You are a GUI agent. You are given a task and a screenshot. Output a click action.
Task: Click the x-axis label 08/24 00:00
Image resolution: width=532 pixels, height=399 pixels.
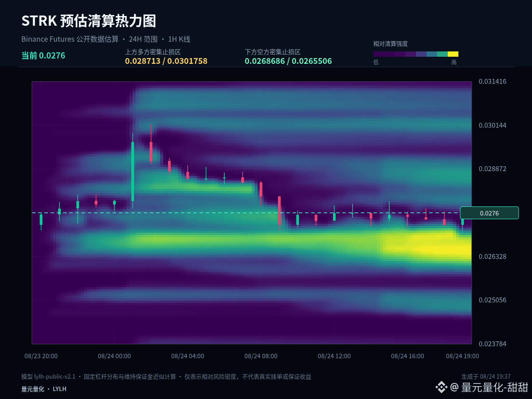point(114,356)
